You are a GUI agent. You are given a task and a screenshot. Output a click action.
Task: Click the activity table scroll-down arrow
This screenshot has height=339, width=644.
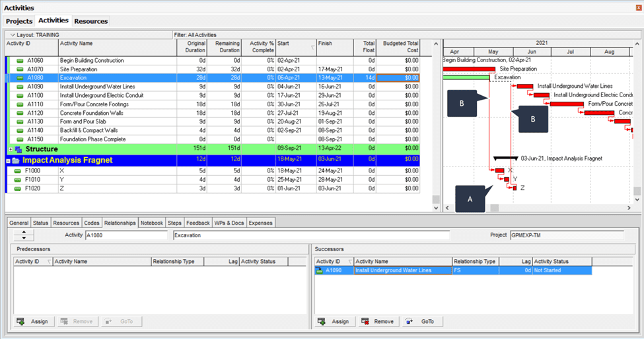pos(436,208)
